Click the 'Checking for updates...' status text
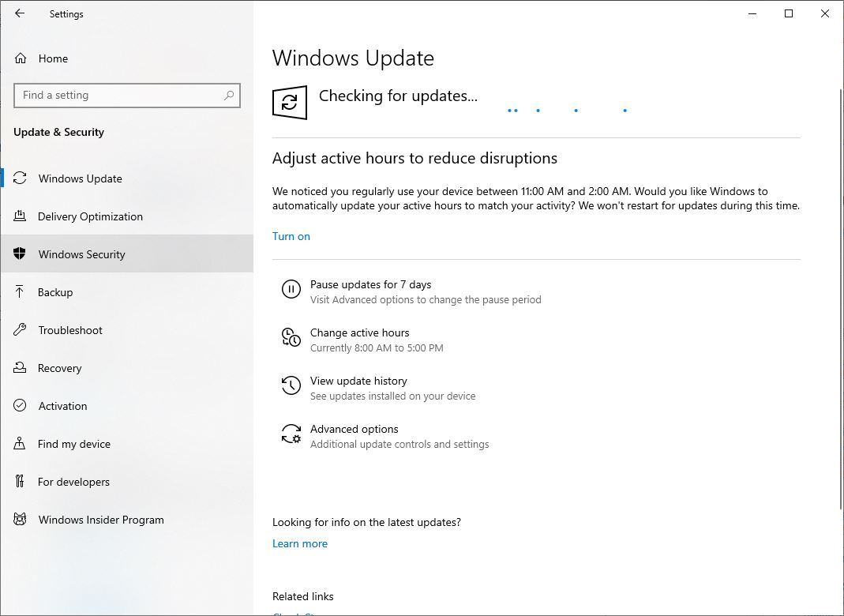 point(398,96)
